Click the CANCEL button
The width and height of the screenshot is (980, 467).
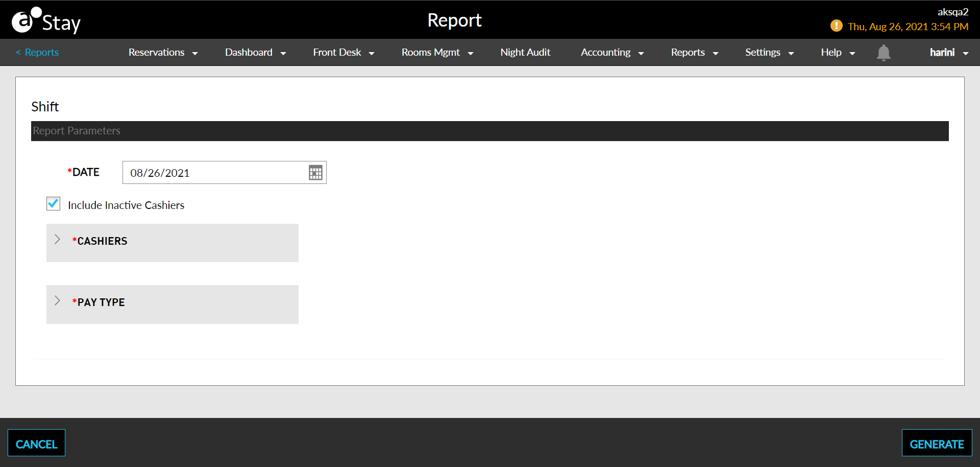pyautogui.click(x=36, y=443)
